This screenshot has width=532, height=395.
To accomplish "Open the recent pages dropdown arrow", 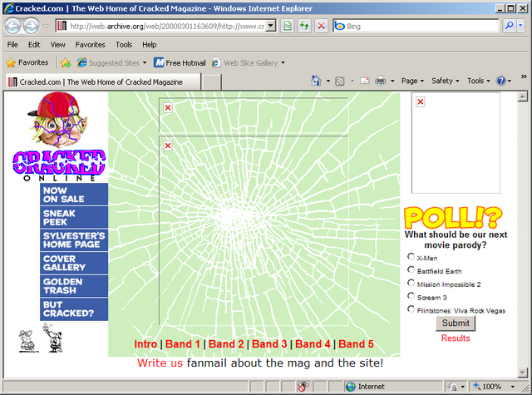I will [x=46, y=26].
